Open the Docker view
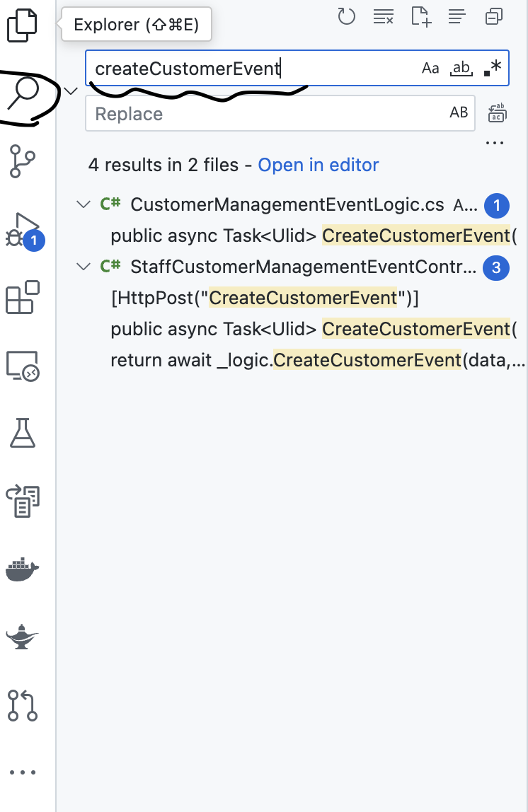This screenshot has width=528, height=812. 23,569
